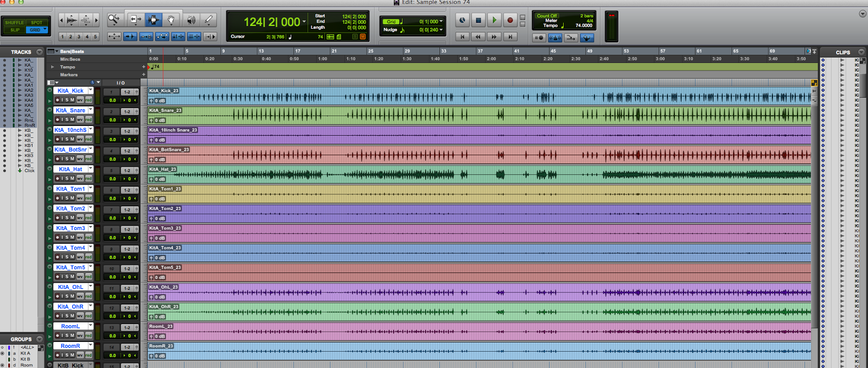Select the Scrubber speaker tool
Image resolution: width=868 pixels, height=368 pixels.
[x=191, y=20]
